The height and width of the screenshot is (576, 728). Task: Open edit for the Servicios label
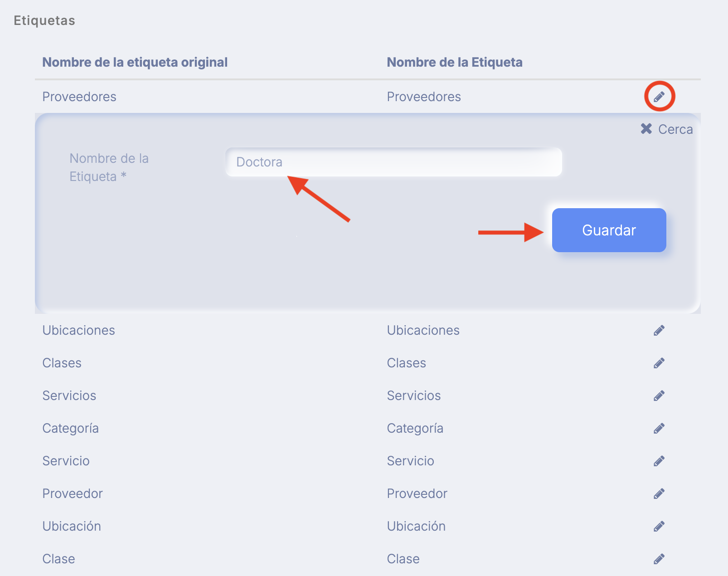click(x=659, y=395)
